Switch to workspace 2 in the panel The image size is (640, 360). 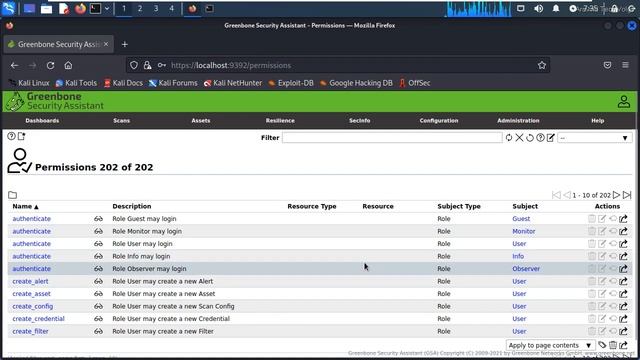(140, 8)
